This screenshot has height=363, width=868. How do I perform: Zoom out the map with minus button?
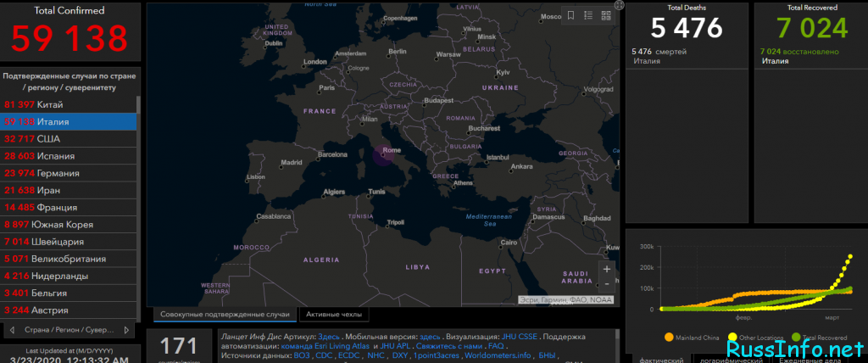coord(607,283)
